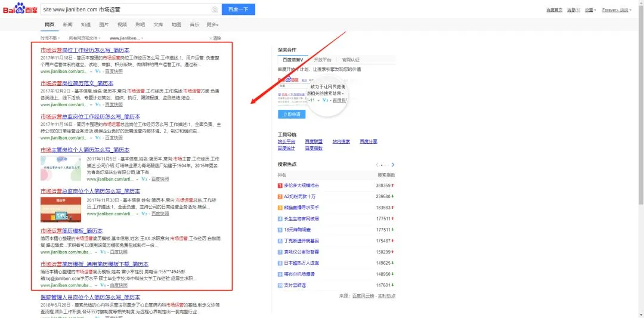The image size is (644, 318).
Task: Switch to the 知道 tab
Action: click(86, 24)
